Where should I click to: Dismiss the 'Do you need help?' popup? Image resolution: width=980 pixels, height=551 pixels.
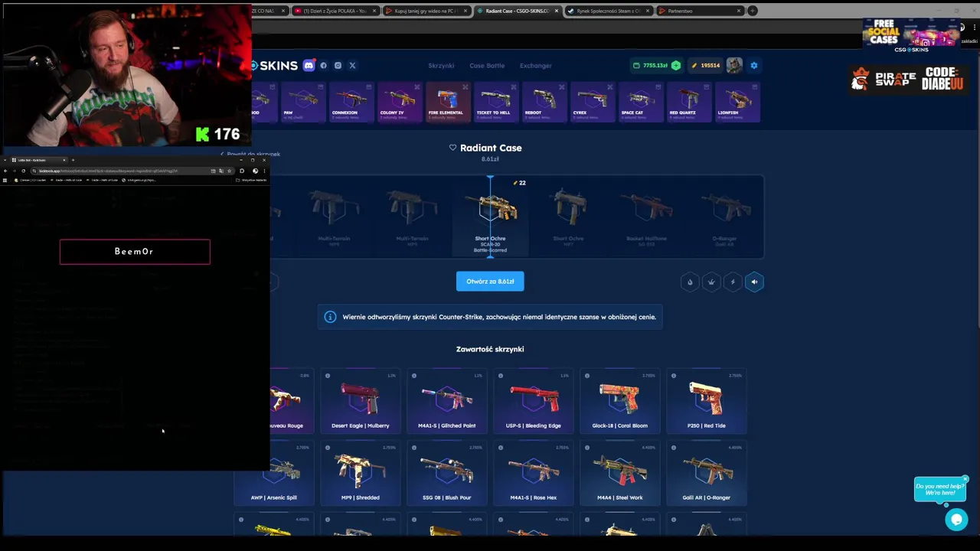point(965,479)
